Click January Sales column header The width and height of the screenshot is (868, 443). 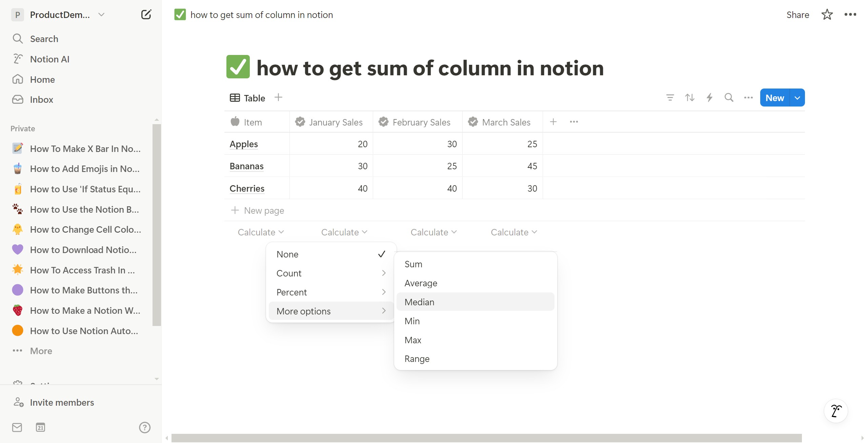coord(331,122)
